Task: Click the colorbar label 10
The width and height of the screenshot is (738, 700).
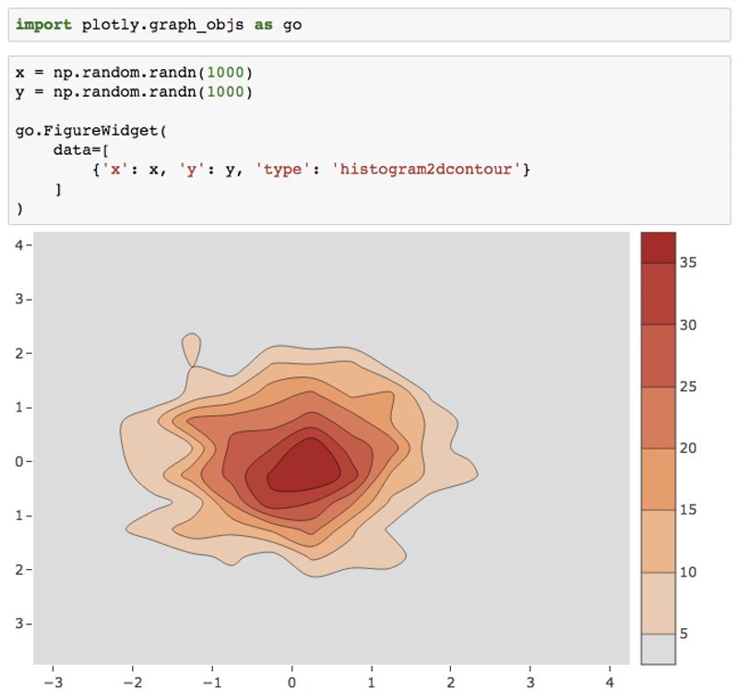Action: 687,572
